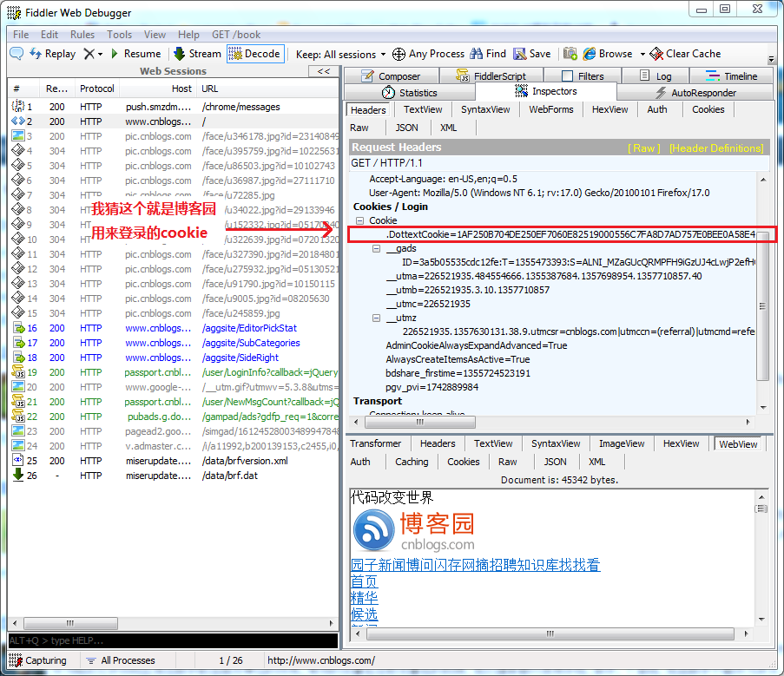Screen dimensions: 784x676
Task: Open the Timeline tab
Action: 732,76
